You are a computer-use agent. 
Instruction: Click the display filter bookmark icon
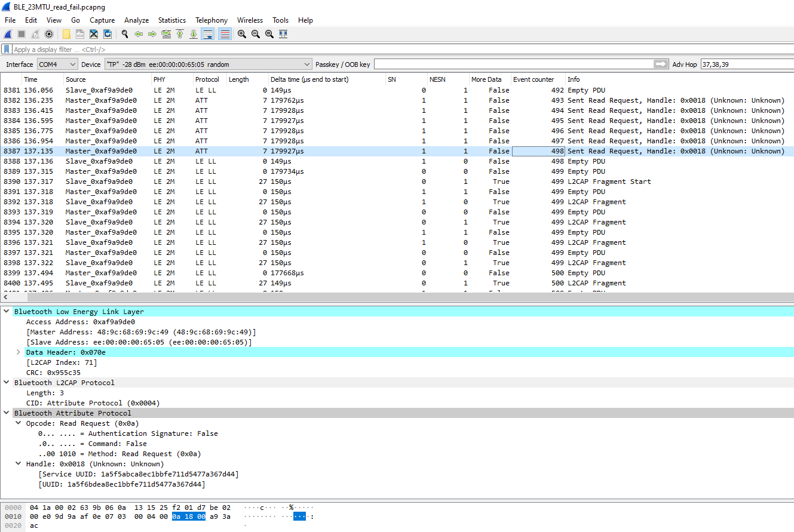pyautogui.click(x=7, y=50)
